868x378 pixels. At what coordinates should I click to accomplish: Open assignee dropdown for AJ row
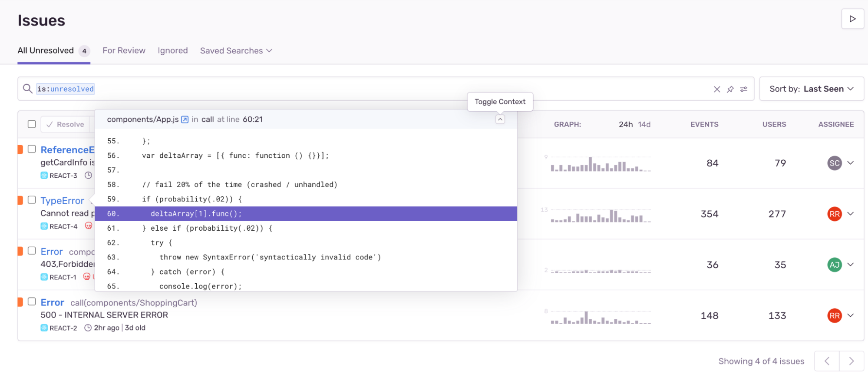click(x=850, y=265)
